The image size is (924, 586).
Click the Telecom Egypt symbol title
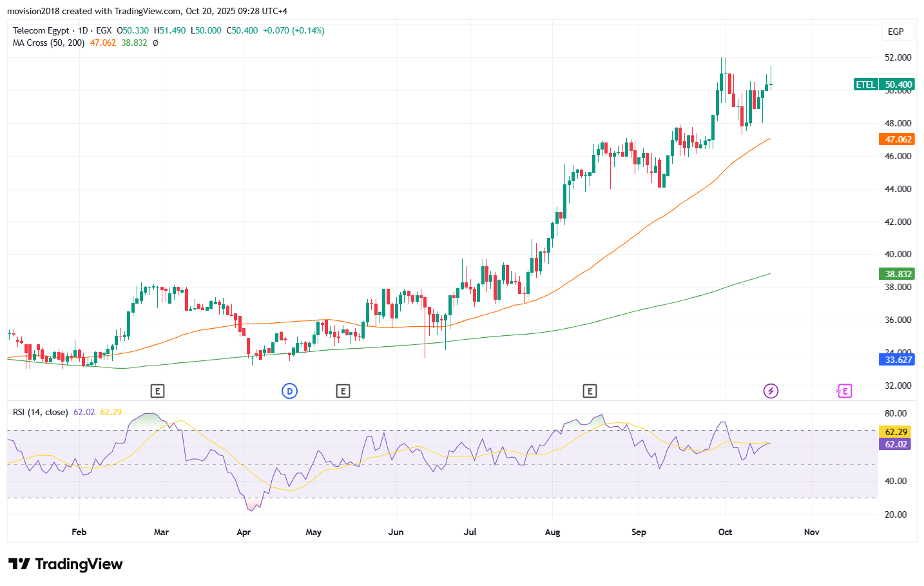41,30
